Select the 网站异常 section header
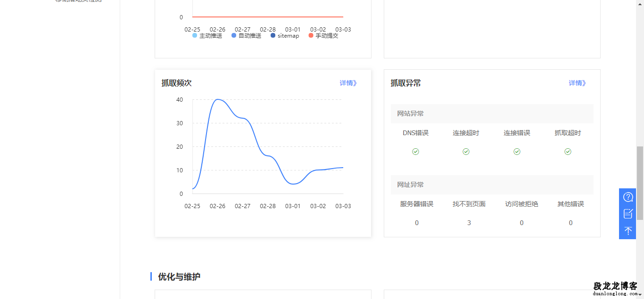644x299 pixels. (410, 113)
